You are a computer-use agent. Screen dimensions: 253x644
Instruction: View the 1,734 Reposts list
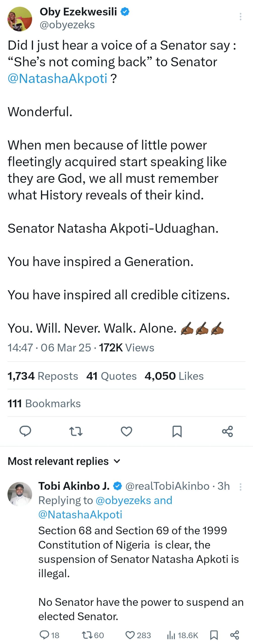[x=43, y=376]
